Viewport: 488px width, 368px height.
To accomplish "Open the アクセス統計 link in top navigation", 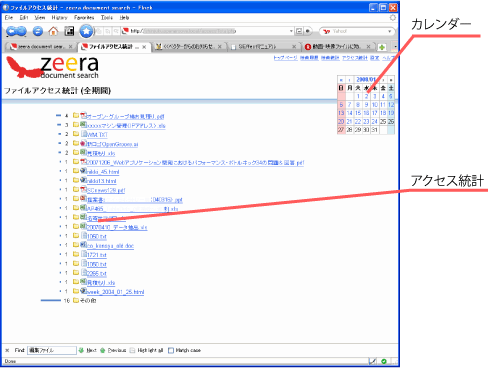I will pos(354,58).
